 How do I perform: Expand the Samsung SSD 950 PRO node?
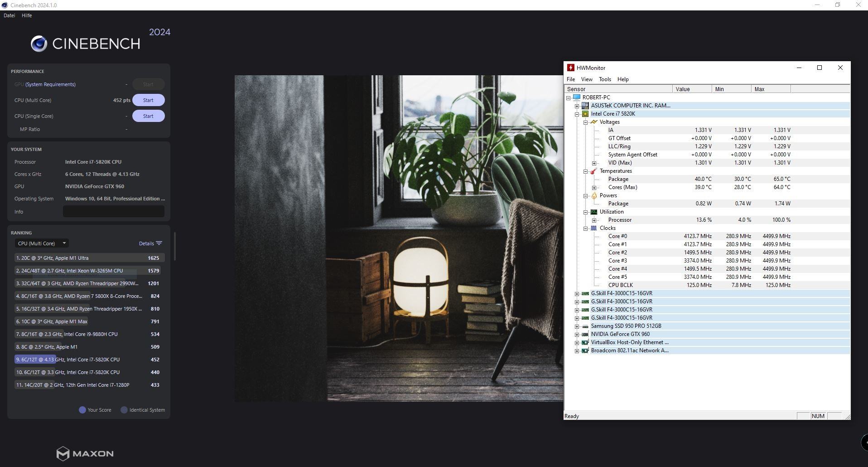click(x=577, y=326)
